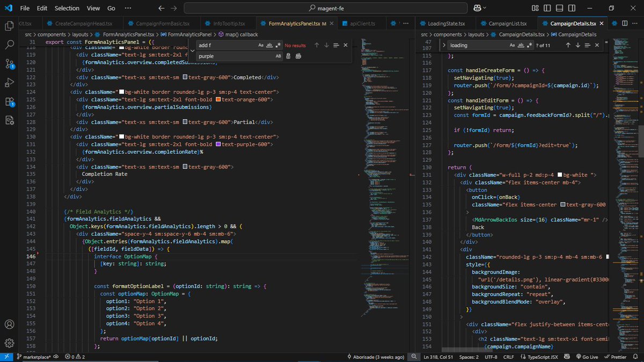
Task: Toggle regex in 'loading' find box
Action: (530, 46)
